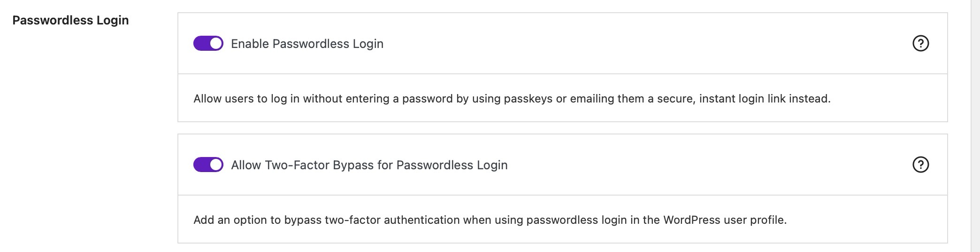Click the WordPress user profile bypass description

click(x=490, y=220)
